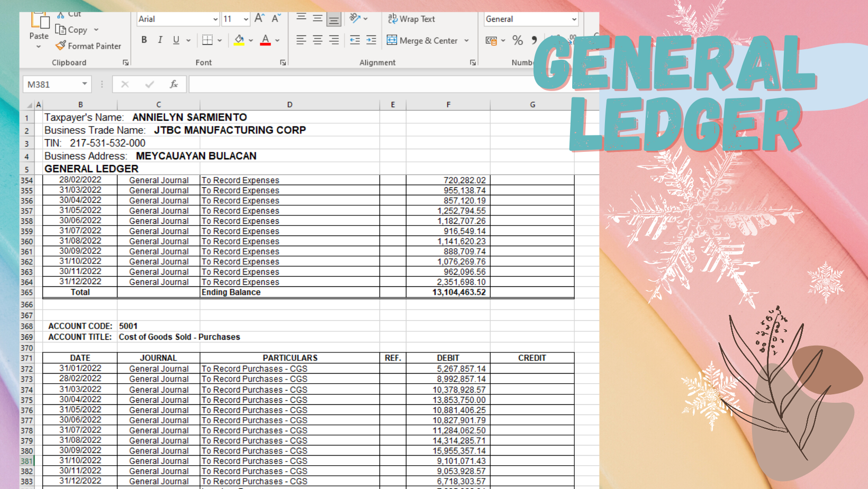Click the Ending Balance total 13,104,463.52
868x489 pixels.
pyautogui.click(x=459, y=292)
